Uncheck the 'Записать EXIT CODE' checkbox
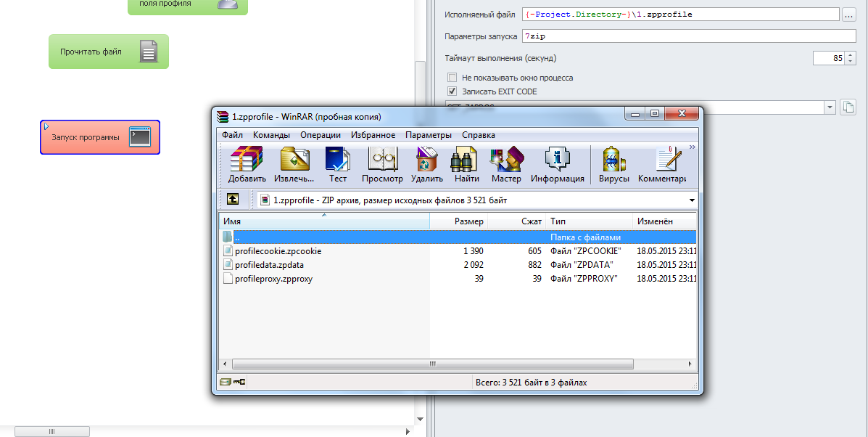This screenshot has width=868, height=437. point(452,91)
